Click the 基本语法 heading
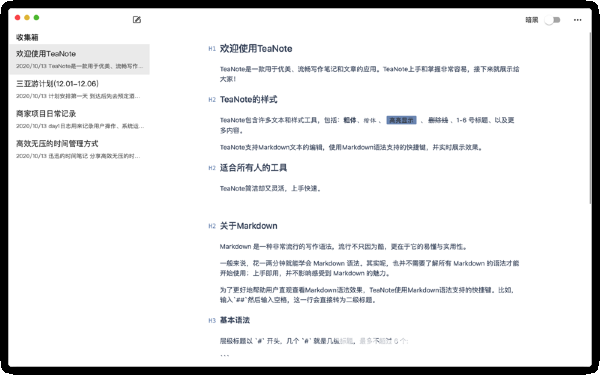Screen dimensions: 600x375 point(235,320)
